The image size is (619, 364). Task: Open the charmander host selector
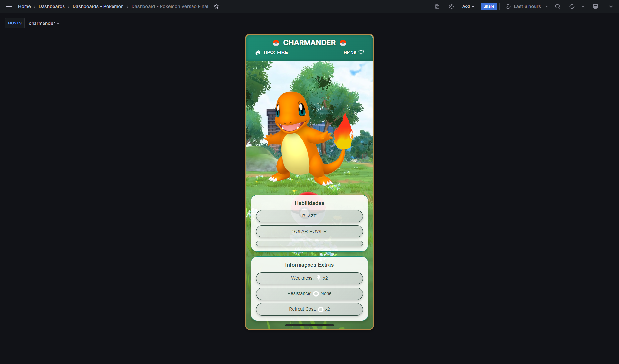(44, 23)
